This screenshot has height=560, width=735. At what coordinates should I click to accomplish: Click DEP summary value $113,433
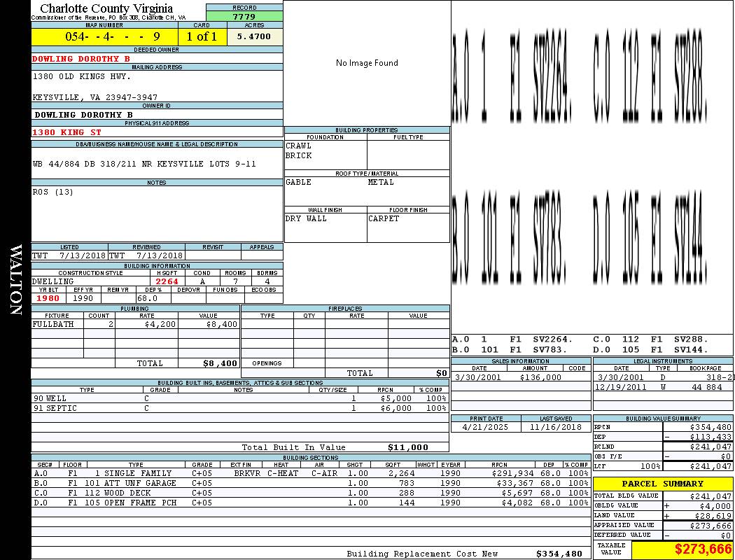tap(710, 437)
